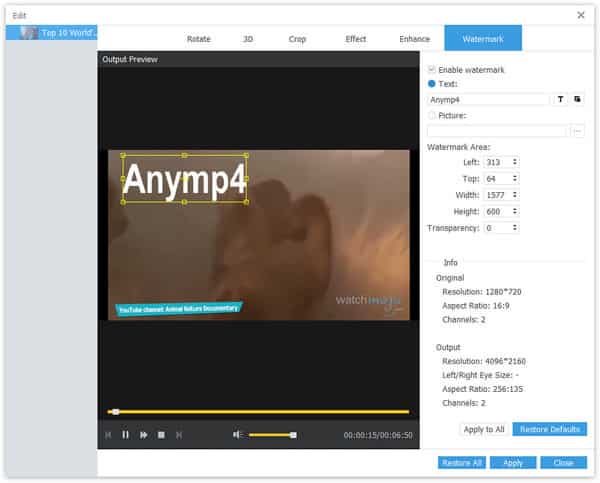Open the watermark text color icon
Screen dimensions: 600x483
pos(577,100)
